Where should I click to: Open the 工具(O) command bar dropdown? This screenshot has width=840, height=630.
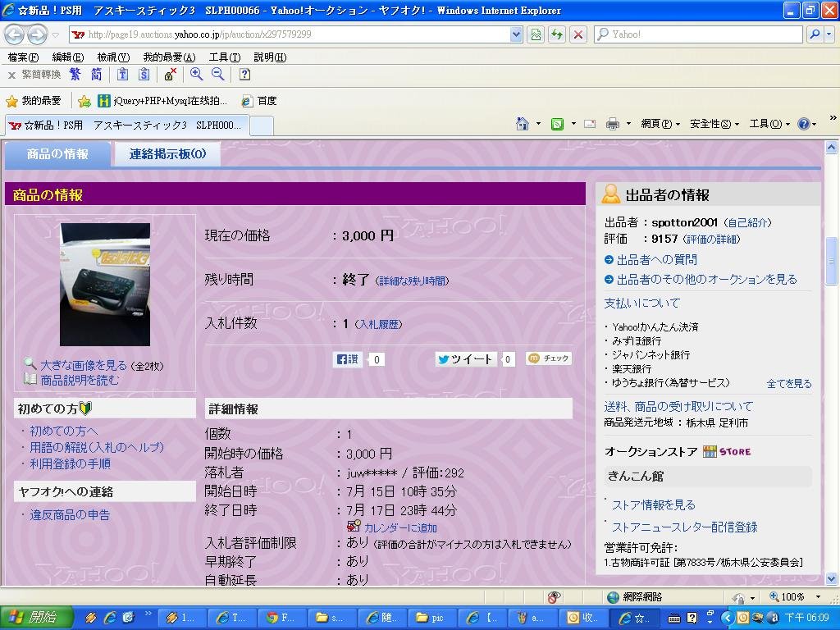769,125
